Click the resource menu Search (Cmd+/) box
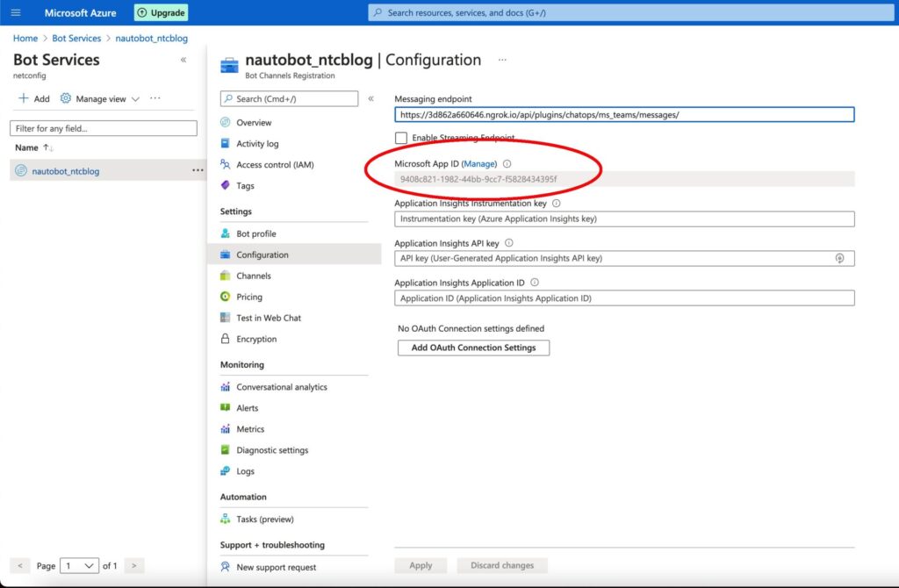This screenshot has height=588, width=899. tap(289, 98)
